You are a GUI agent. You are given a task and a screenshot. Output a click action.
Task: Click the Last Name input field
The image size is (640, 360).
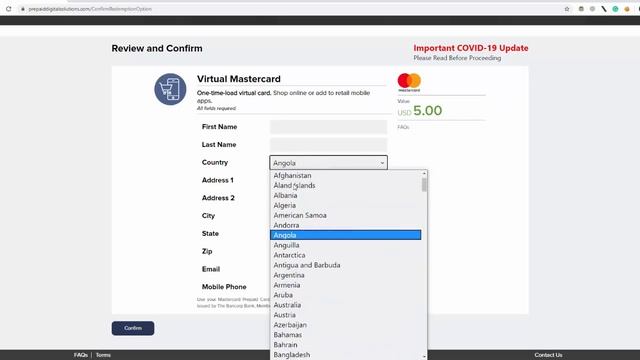coord(328,145)
